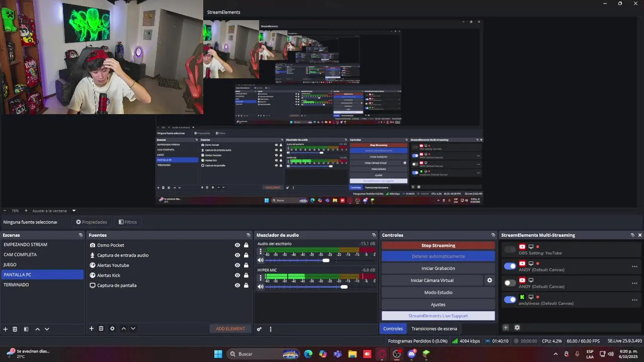Delete selected scene with the trash icon
The height and width of the screenshot is (362, 644).
(x=15, y=329)
